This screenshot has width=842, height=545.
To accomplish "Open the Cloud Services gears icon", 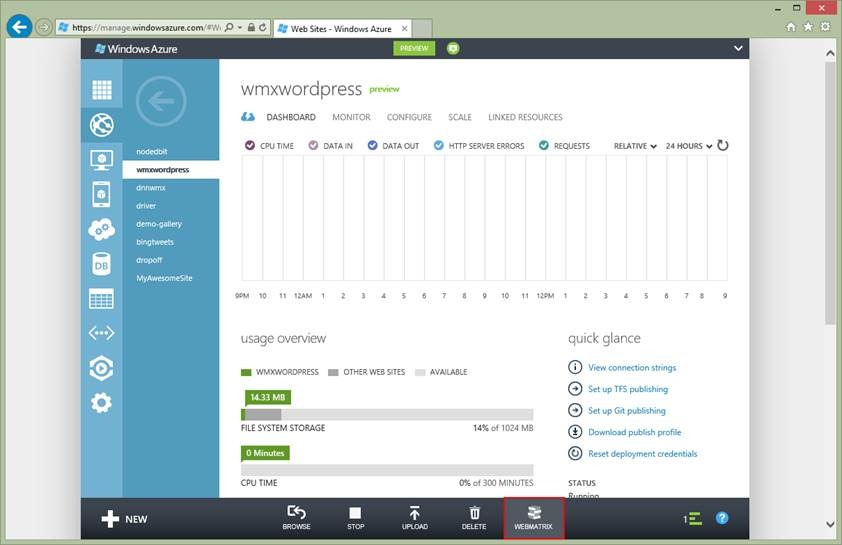I will [101, 230].
